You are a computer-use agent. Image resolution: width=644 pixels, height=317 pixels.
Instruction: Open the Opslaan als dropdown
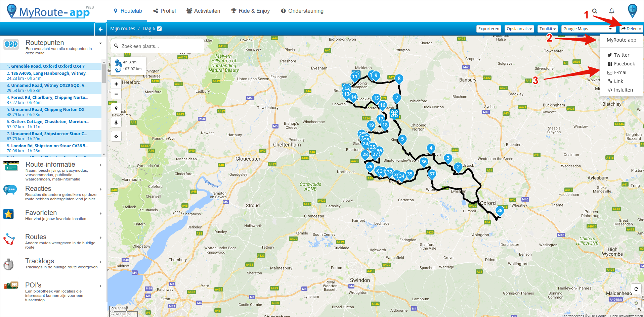coord(519,29)
